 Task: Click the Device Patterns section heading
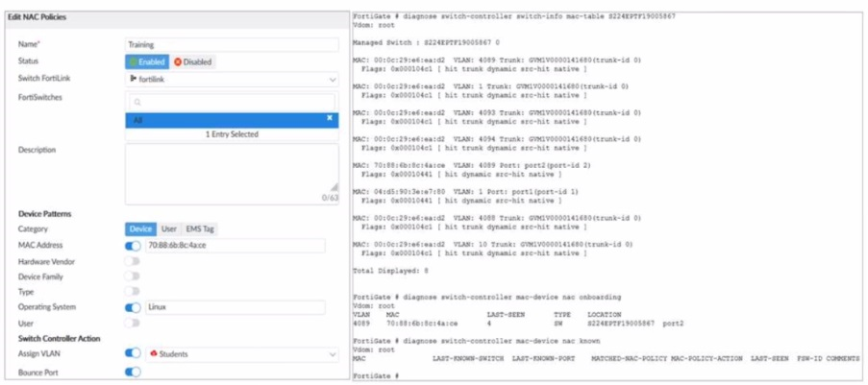click(45, 213)
